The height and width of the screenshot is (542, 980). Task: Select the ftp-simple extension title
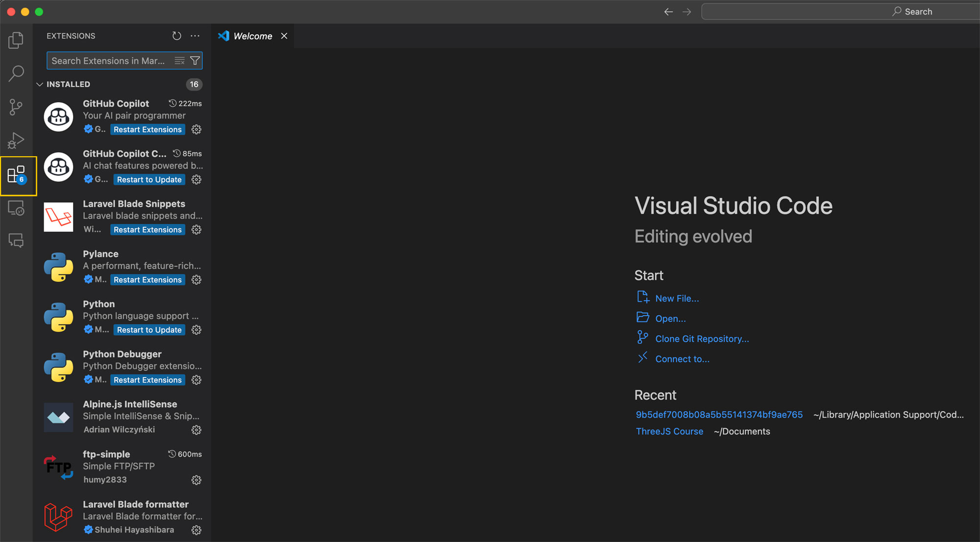pos(106,454)
